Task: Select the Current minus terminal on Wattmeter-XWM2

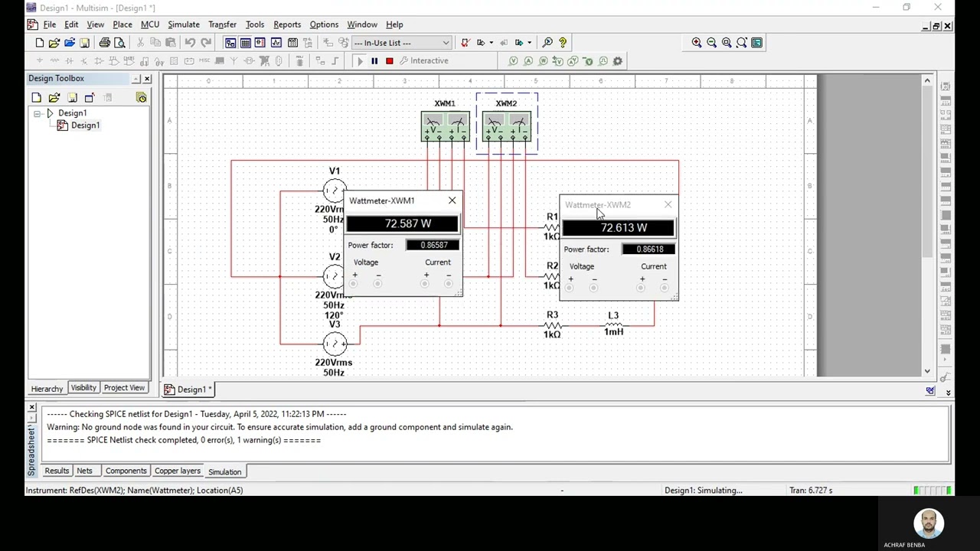Action: (665, 288)
